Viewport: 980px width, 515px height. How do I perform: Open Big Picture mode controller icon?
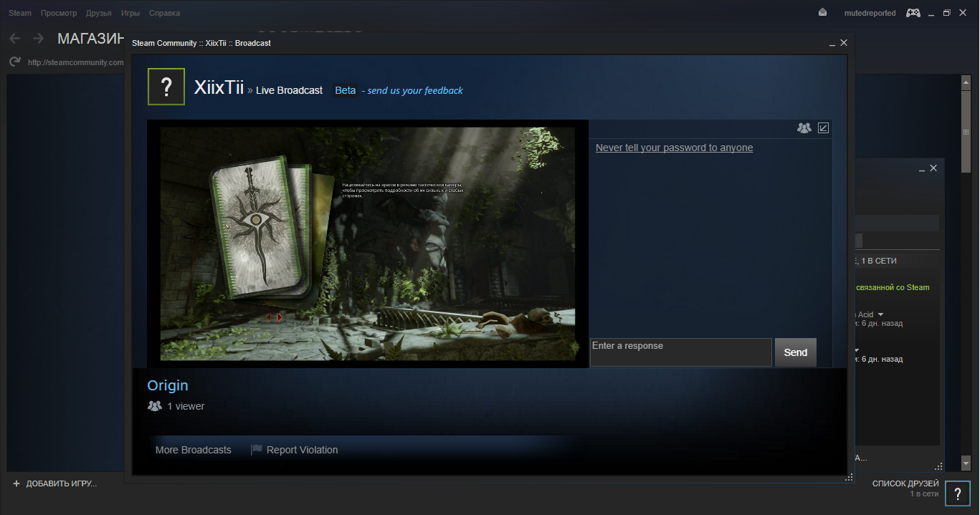[913, 13]
